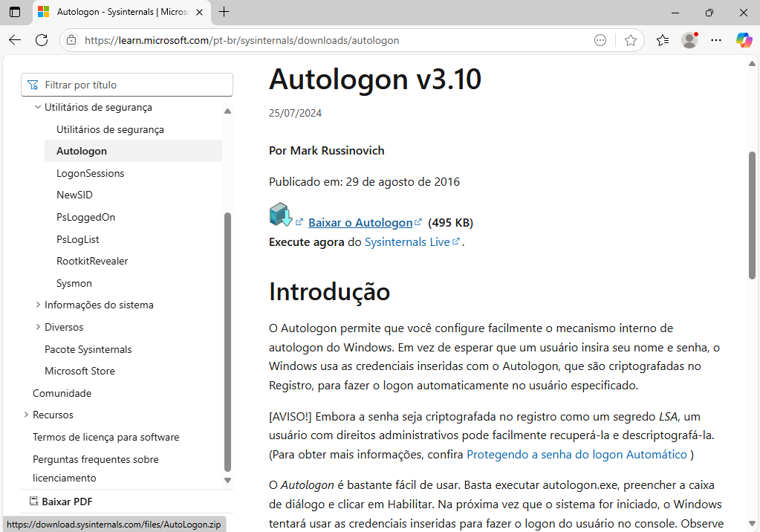Open Protegendo a senha do logon Automático link
The image size is (760, 532).
click(x=577, y=455)
